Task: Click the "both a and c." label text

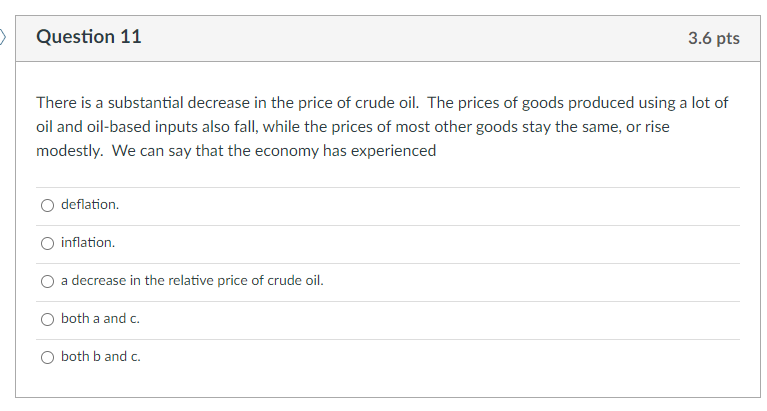Action: (x=100, y=319)
